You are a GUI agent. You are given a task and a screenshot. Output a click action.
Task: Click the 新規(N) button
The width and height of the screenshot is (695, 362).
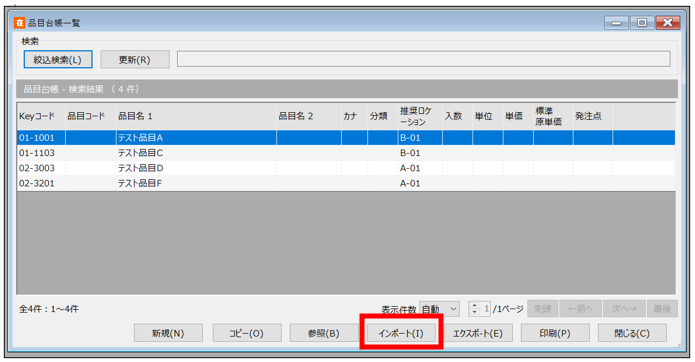pos(168,333)
